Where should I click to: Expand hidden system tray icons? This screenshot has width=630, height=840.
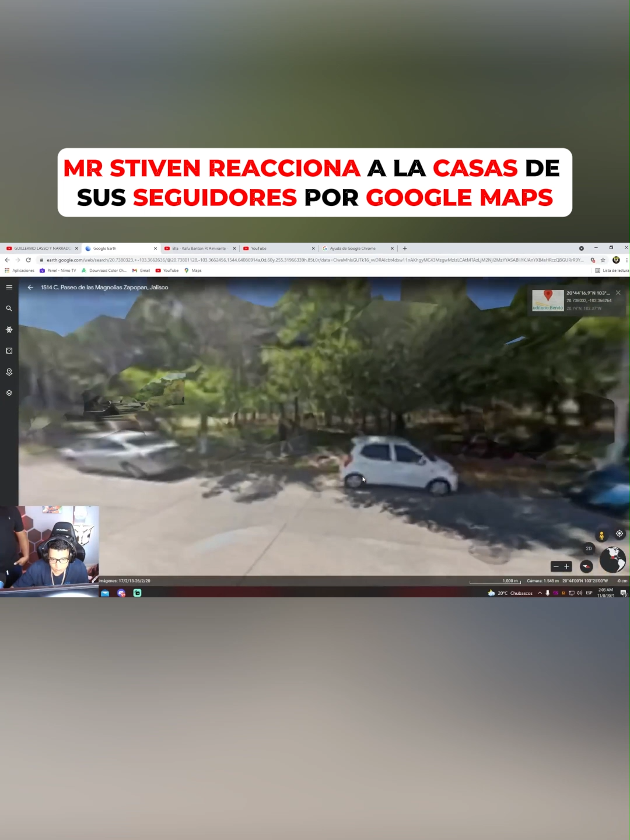(540, 593)
